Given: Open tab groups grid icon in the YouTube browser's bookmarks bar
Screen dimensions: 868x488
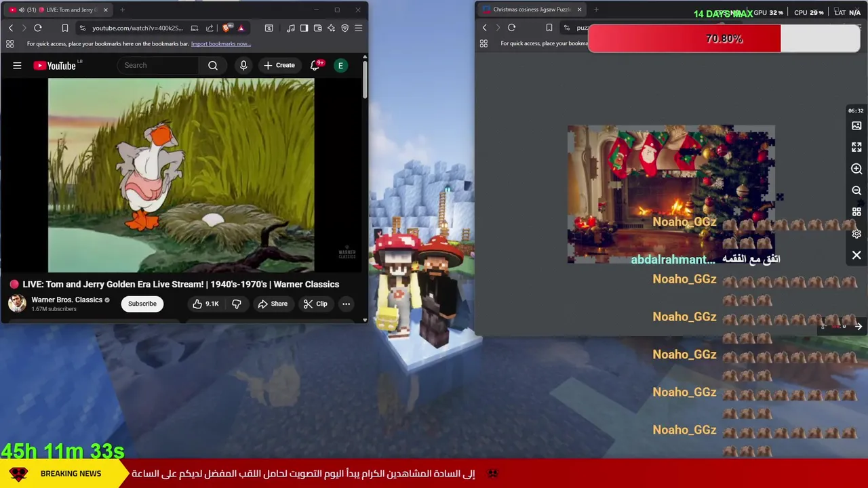Looking at the screenshot, I should point(9,44).
